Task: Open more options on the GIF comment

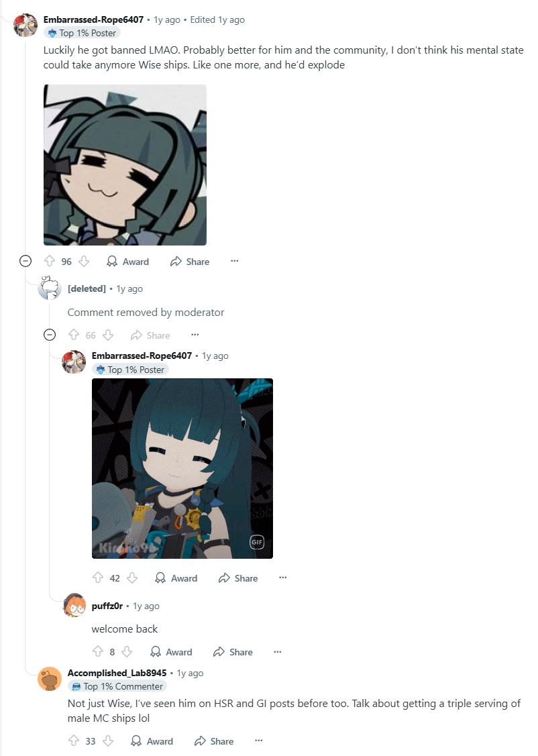Action: click(282, 577)
